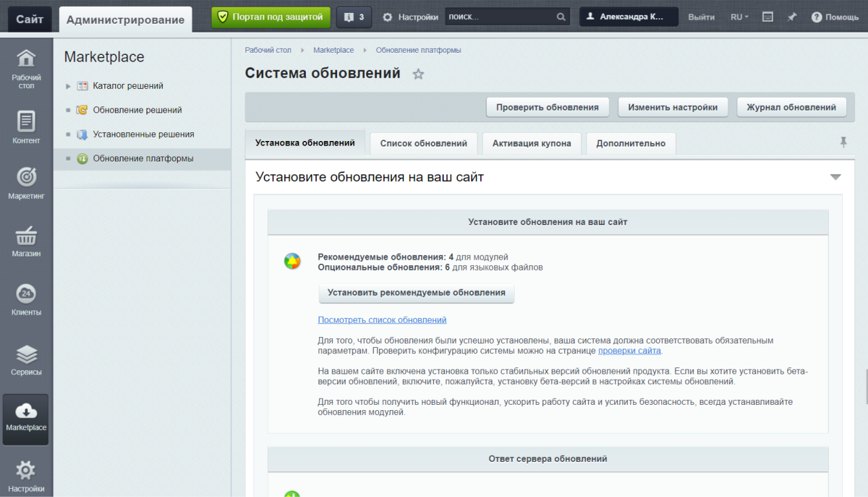Click the Каталог решений icon
The height and width of the screenshot is (497, 868).
[x=82, y=86]
